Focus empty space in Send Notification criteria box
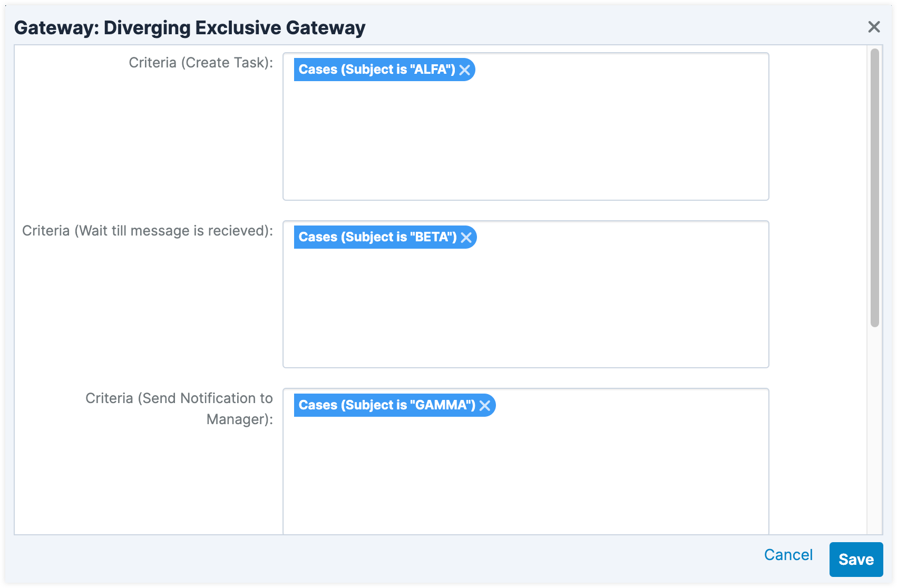897x588 pixels. [x=525, y=474]
